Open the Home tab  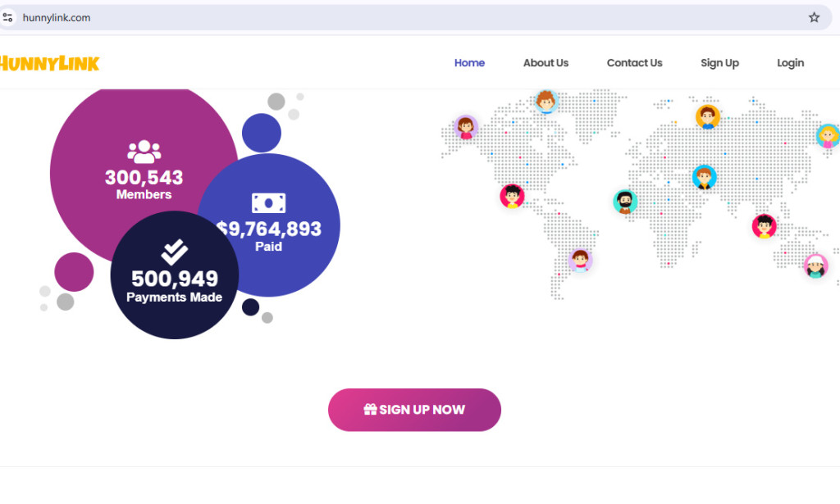pyautogui.click(x=469, y=63)
